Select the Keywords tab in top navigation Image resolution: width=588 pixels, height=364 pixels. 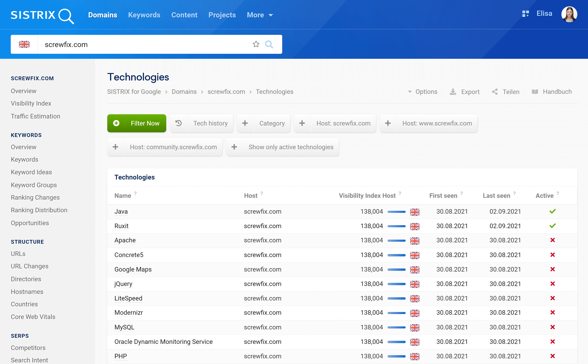tap(144, 15)
